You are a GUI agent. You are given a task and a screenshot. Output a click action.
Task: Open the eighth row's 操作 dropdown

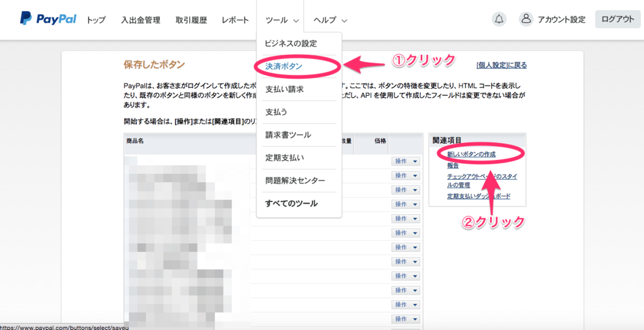(x=406, y=262)
